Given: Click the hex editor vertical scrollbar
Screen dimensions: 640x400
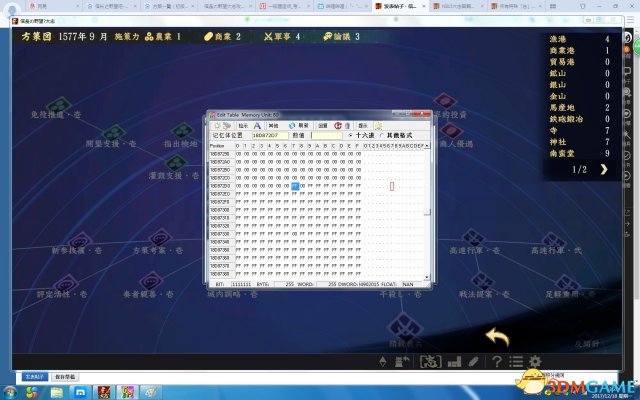Looking at the screenshot, I should click(427, 200).
